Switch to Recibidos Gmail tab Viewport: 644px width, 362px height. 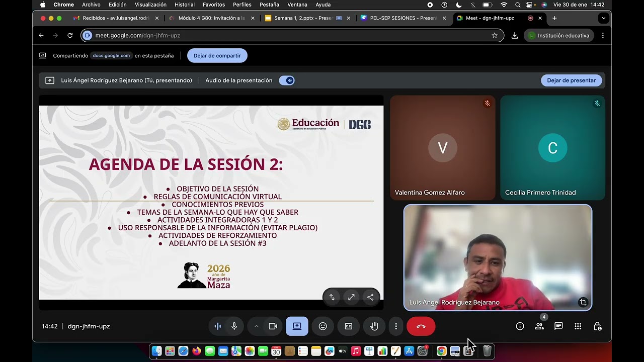pos(116,18)
